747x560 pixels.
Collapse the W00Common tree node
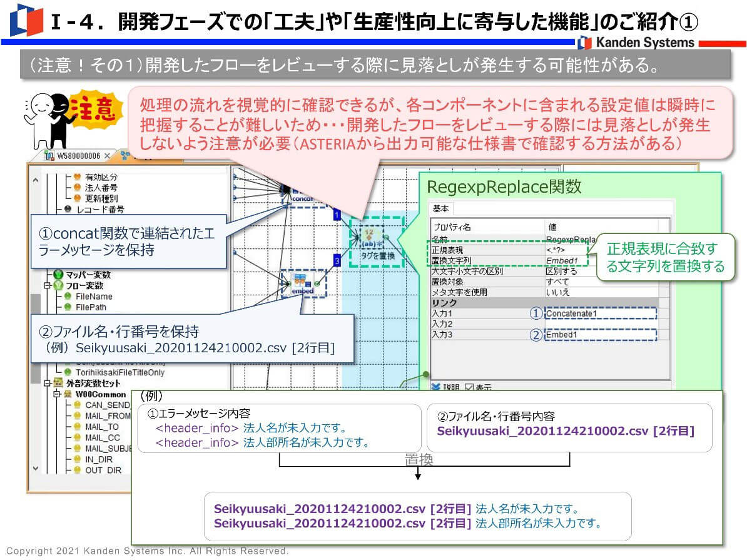pyautogui.click(x=57, y=394)
